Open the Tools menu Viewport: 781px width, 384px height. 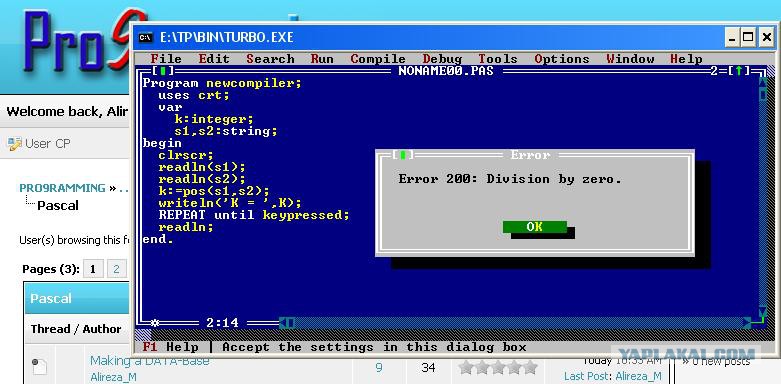coord(498,59)
